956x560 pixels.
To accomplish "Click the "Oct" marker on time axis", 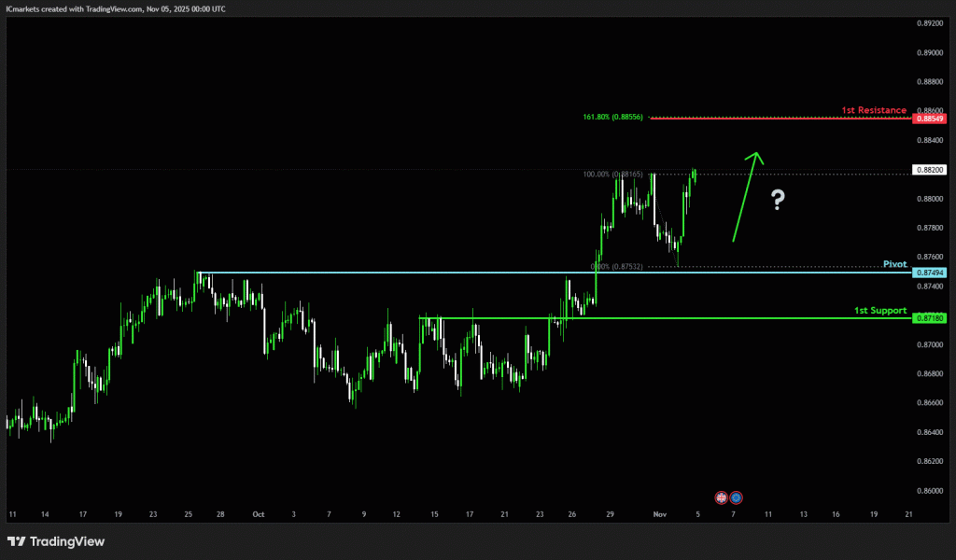I will click(257, 514).
